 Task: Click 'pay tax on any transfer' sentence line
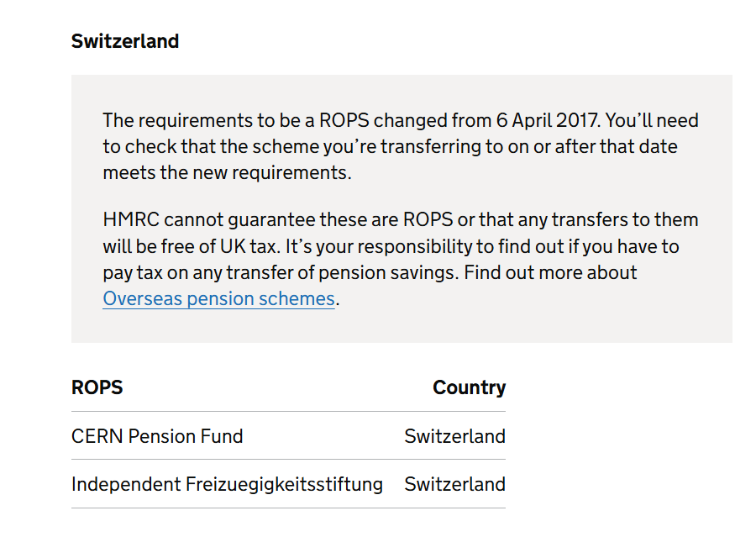[x=370, y=272]
